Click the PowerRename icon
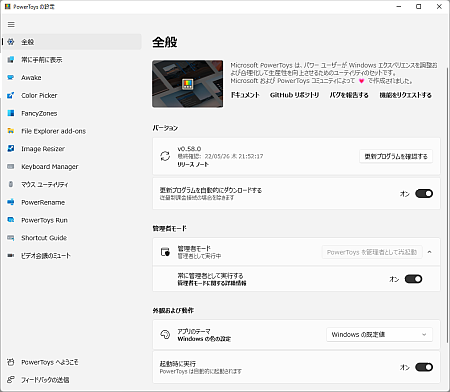The height and width of the screenshot is (392, 450). [x=11, y=202]
